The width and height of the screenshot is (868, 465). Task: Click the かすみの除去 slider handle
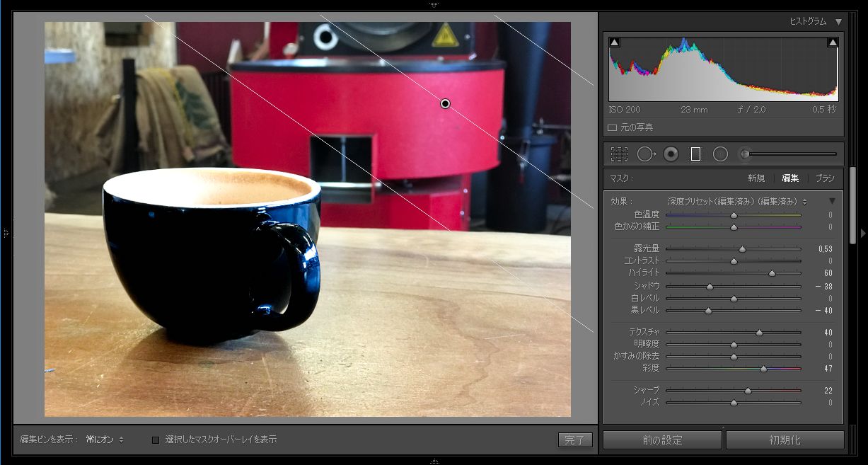[734, 357]
